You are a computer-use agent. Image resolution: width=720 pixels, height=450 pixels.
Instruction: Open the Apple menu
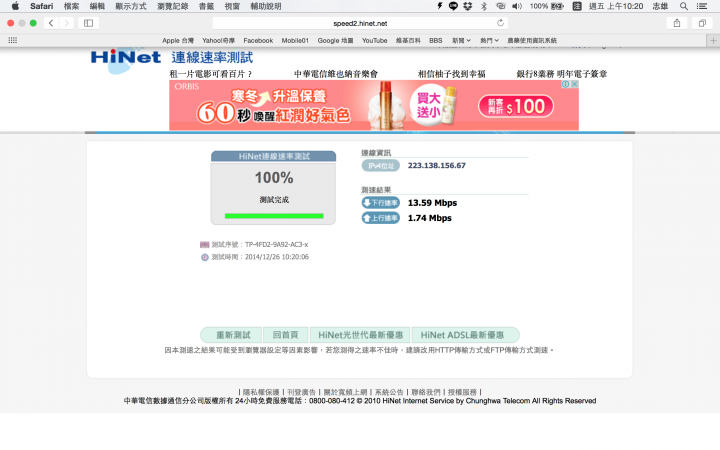pyautogui.click(x=15, y=6)
